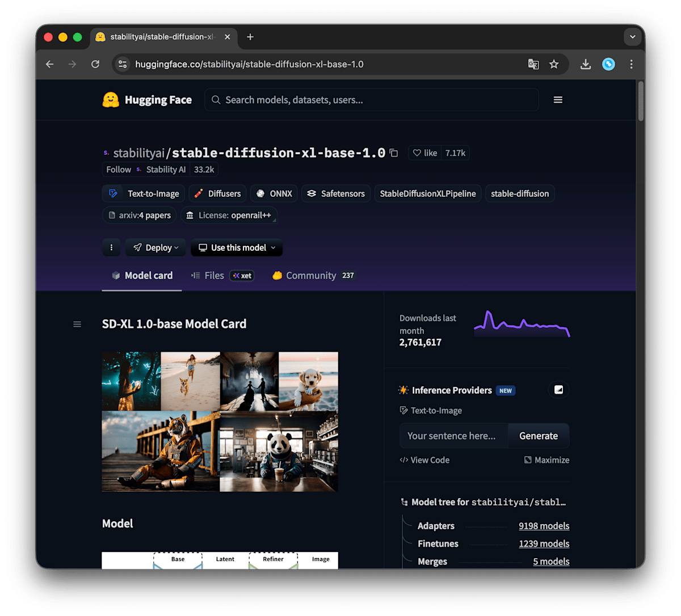681x616 pixels.
Task: Open the stabilityai namespace link
Action: tap(138, 153)
